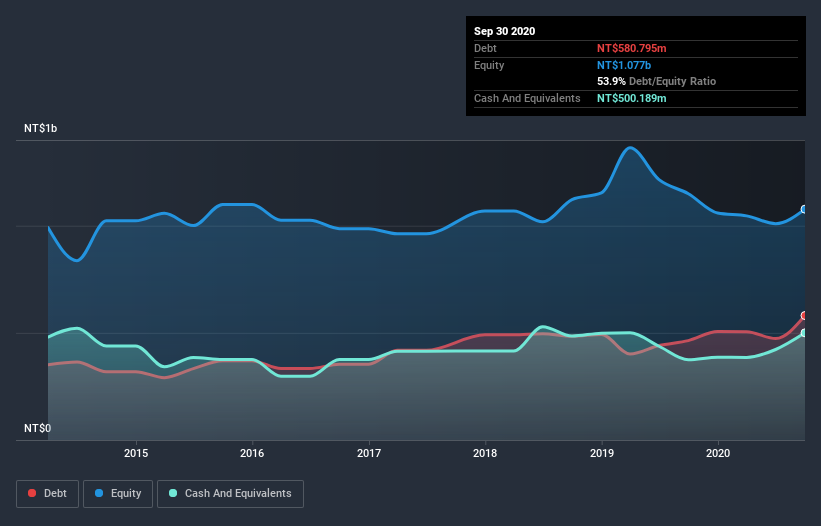Select the Equity endpoint marker on chart
The height and width of the screenshot is (526, 821).
click(804, 209)
